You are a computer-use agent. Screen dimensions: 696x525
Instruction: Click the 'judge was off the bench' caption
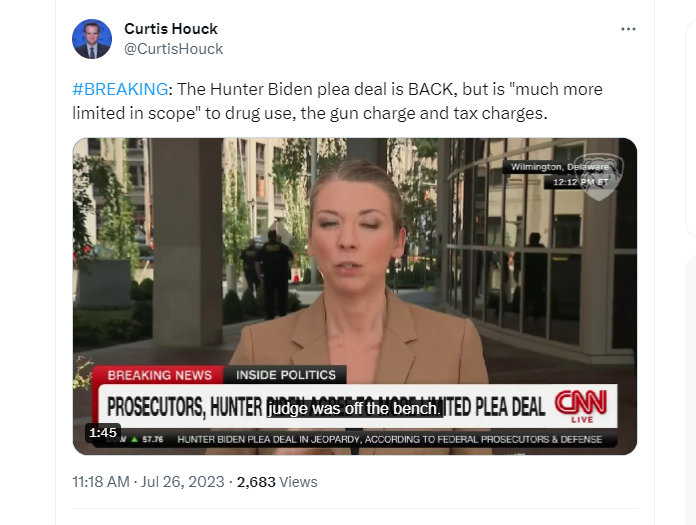coord(354,408)
